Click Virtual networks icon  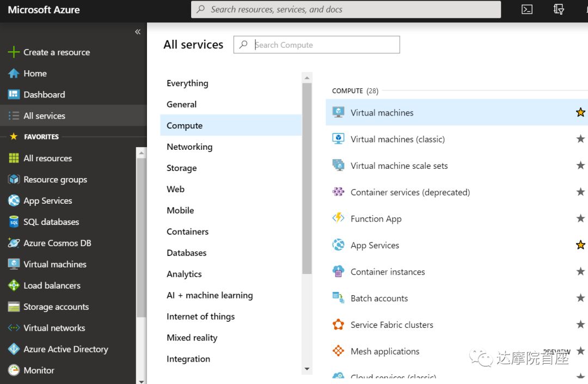[x=14, y=328]
